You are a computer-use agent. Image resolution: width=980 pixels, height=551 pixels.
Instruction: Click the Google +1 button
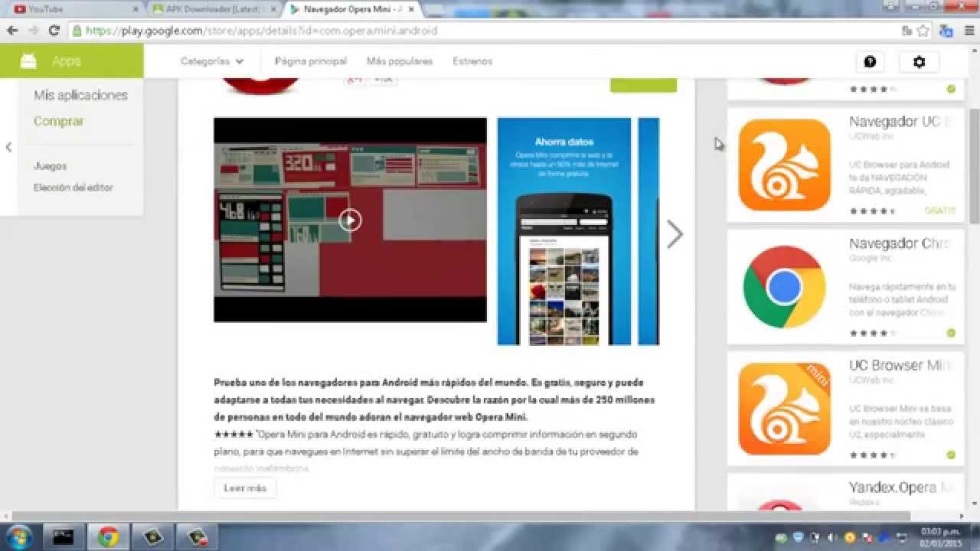(354, 80)
